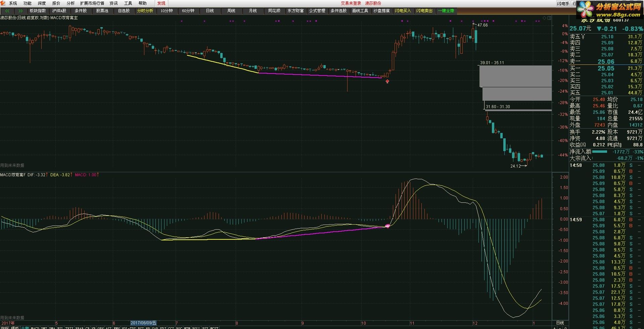Viewport: 644px width, 329px height.
Task: Select the 60分钟 period
Action: click(188, 11)
